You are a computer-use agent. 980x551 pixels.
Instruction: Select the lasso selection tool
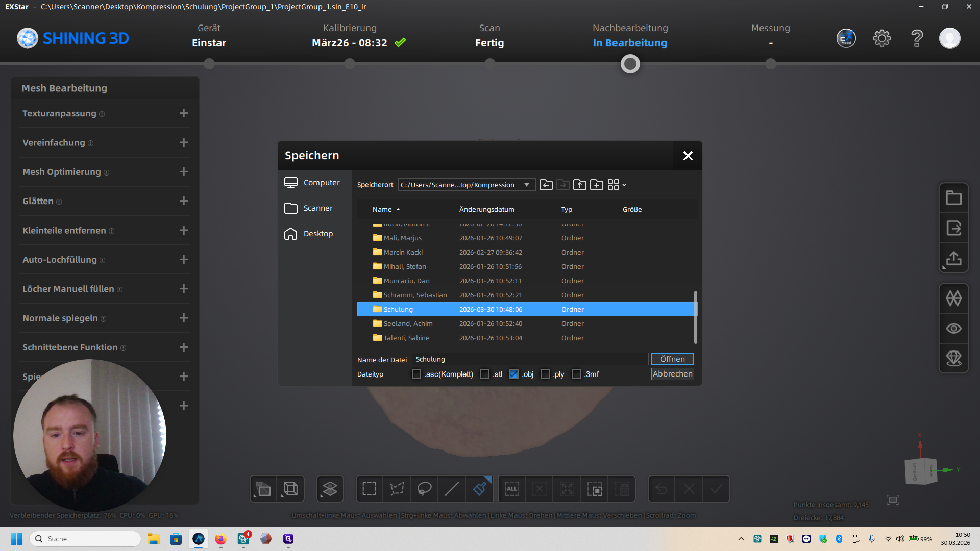click(424, 489)
